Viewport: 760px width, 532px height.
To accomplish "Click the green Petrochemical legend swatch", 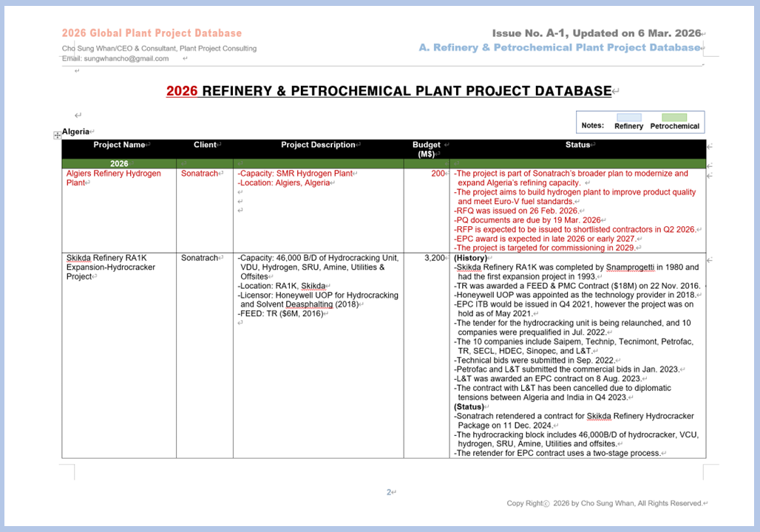I will click(674, 117).
